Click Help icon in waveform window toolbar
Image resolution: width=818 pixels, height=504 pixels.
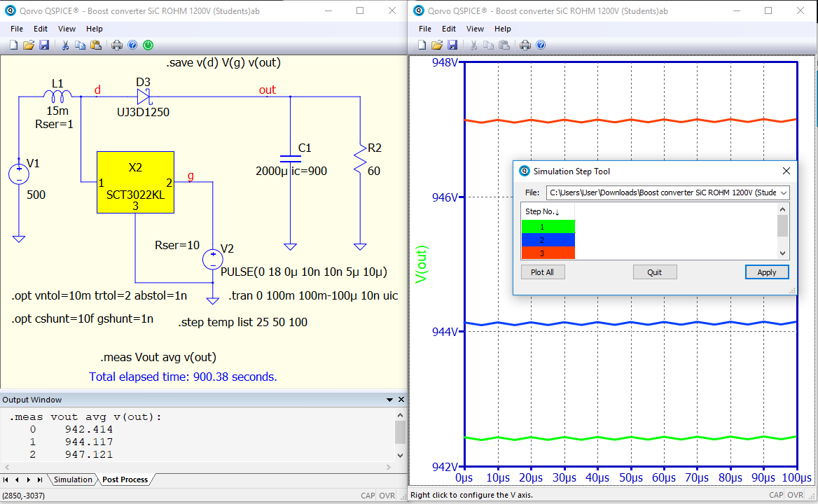(x=541, y=45)
